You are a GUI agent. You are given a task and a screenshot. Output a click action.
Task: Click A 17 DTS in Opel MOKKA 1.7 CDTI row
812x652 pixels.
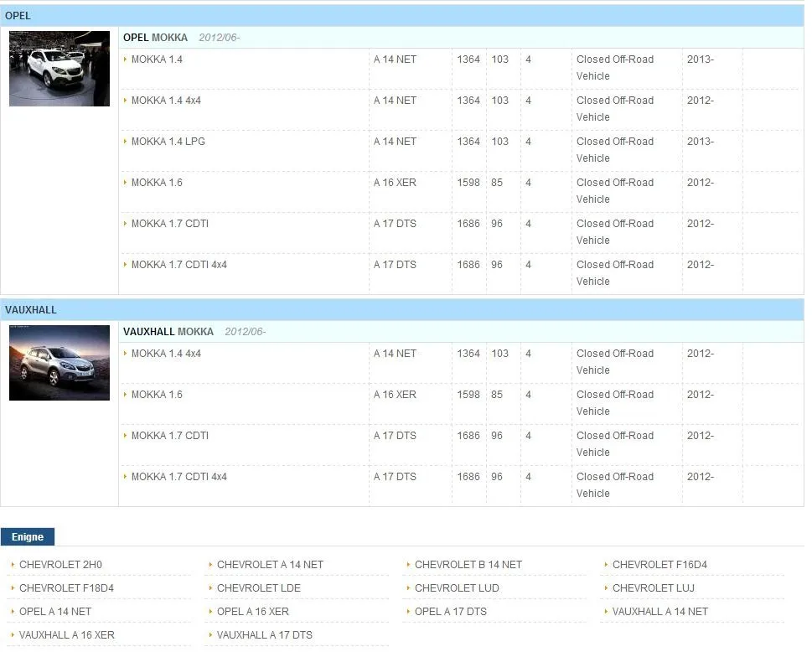pos(395,224)
